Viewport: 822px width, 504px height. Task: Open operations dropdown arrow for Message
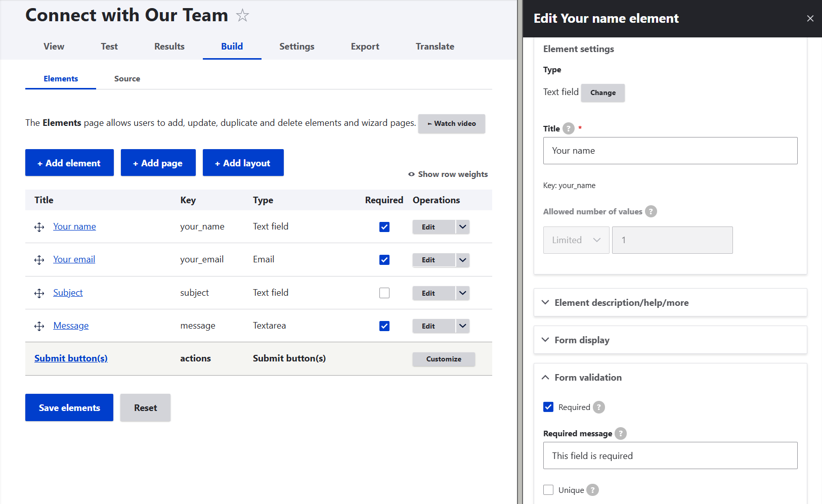click(463, 326)
